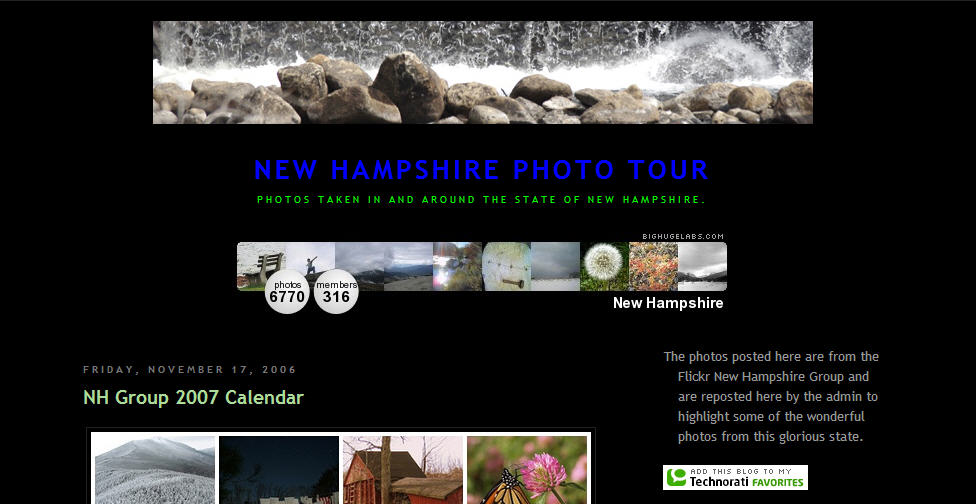976x504 pixels.
Task: Open the orange flowers thumbnail in the badge
Action: coord(653,266)
